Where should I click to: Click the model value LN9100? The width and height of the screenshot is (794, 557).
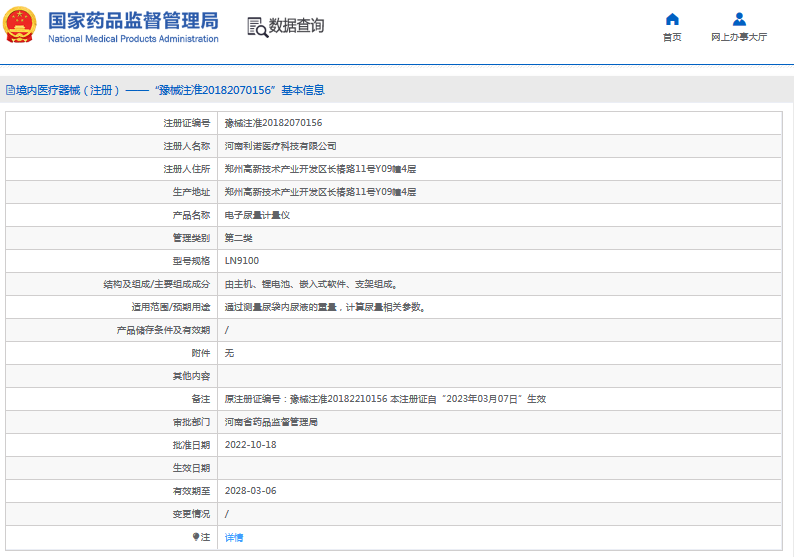(241, 261)
